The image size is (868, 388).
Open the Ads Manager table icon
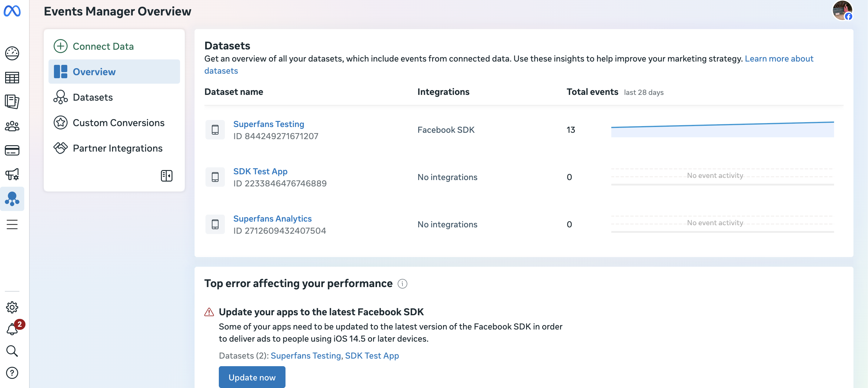click(12, 78)
